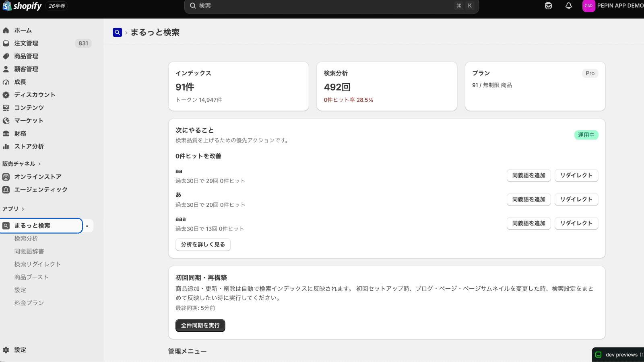This screenshot has width=644, height=362.
Task: Click the bar chart icon beside ストア分析
Action: [x=6, y=146]
